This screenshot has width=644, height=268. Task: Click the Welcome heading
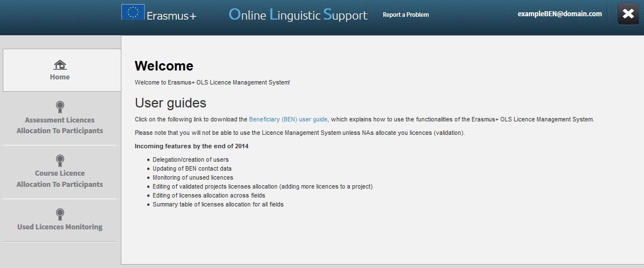click(x=164, y=66)
